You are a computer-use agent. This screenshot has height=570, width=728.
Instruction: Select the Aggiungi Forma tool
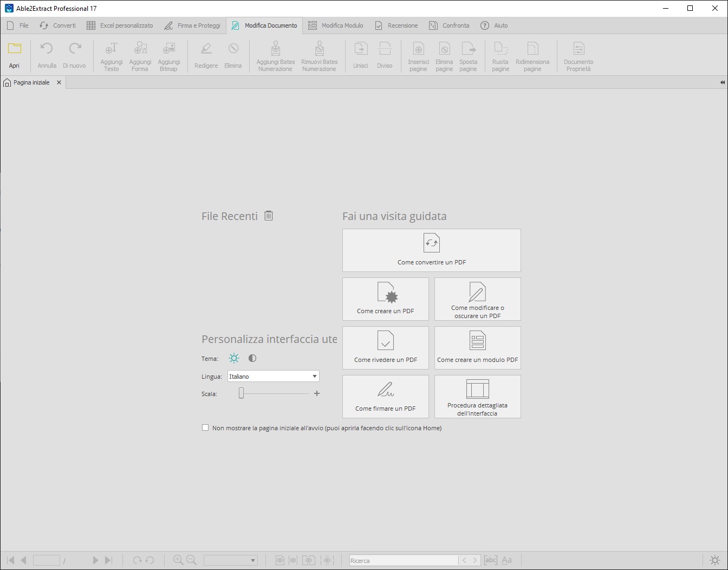[140, 56]
